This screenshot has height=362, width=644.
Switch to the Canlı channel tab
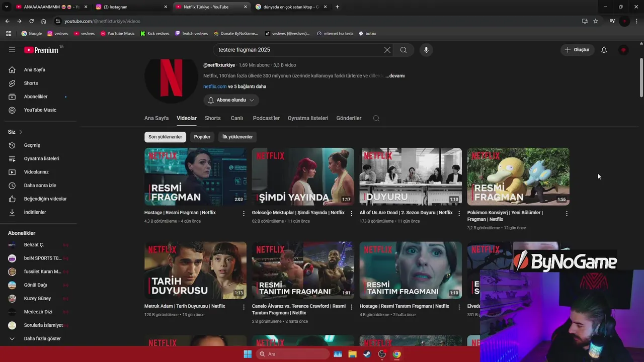coord(237,118)
